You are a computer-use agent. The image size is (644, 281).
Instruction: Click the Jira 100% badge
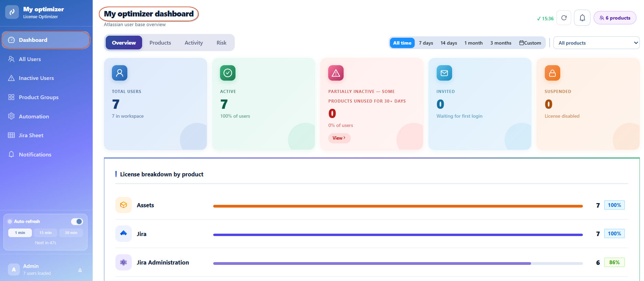click(x=614, y=234)
